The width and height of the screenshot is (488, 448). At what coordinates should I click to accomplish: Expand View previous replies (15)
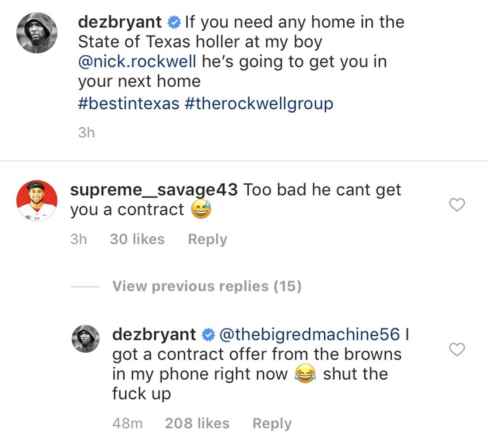(207, 286)
